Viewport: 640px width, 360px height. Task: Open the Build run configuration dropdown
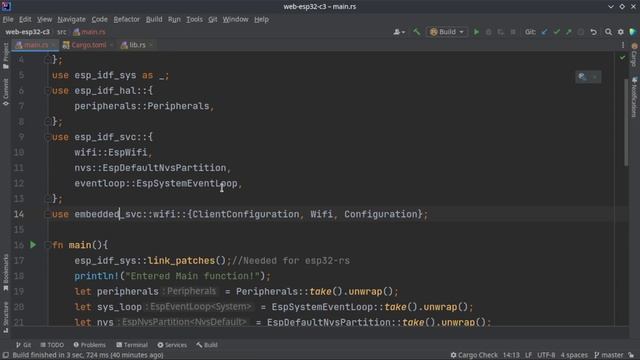tap(447, 32)
